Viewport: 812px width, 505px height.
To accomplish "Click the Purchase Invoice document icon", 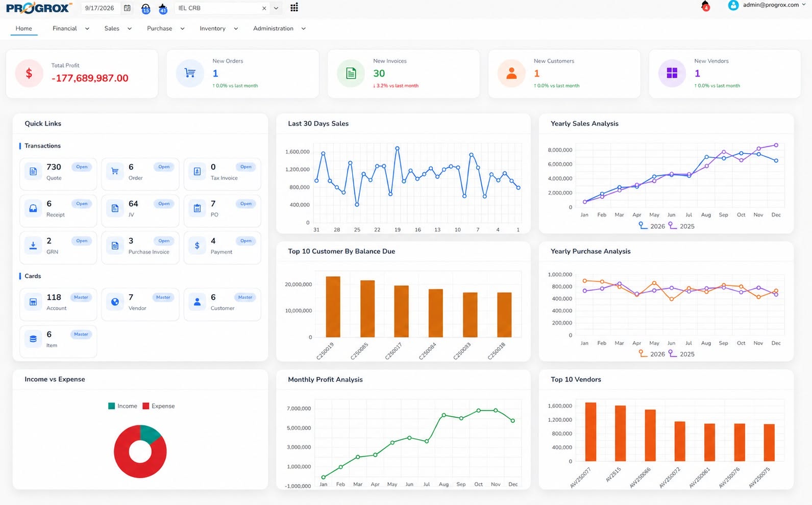I will pyautogui.click(x=115, y=246).
